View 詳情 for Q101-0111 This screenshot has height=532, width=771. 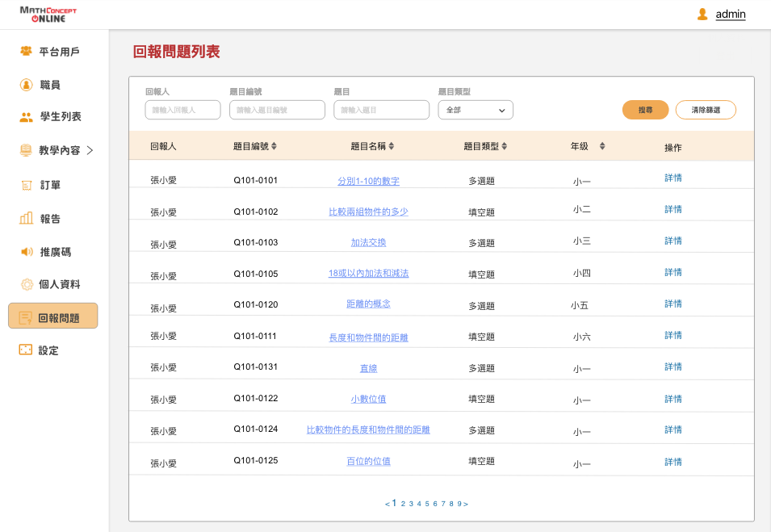[x=673, y=335]
